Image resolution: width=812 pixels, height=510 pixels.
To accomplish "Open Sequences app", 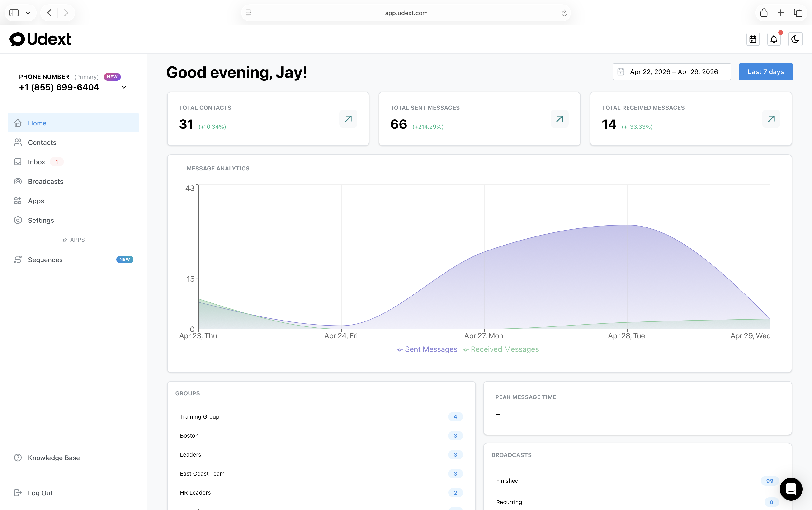I will tap(73, 259).
